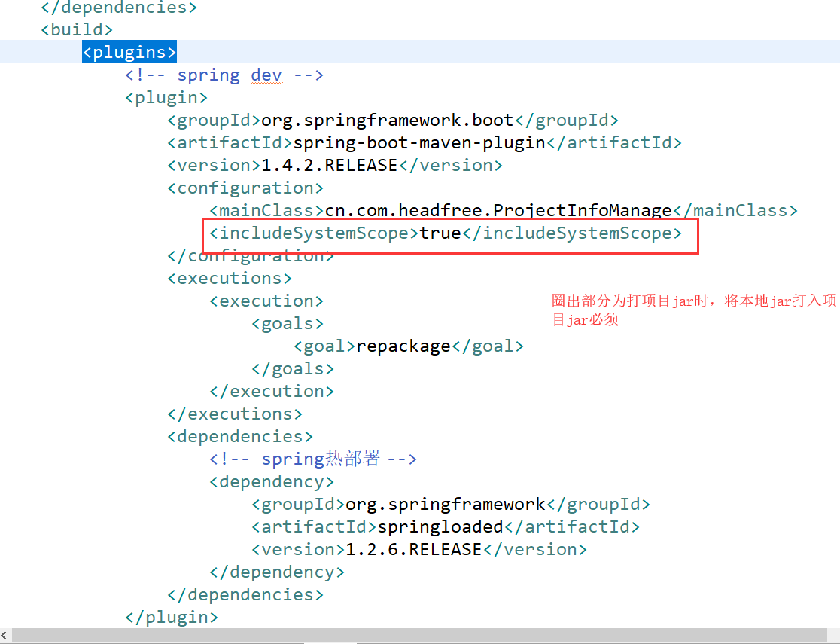Click the <plugin> opening tag
This screenshot has width=840, height=644.
(166, 98)
